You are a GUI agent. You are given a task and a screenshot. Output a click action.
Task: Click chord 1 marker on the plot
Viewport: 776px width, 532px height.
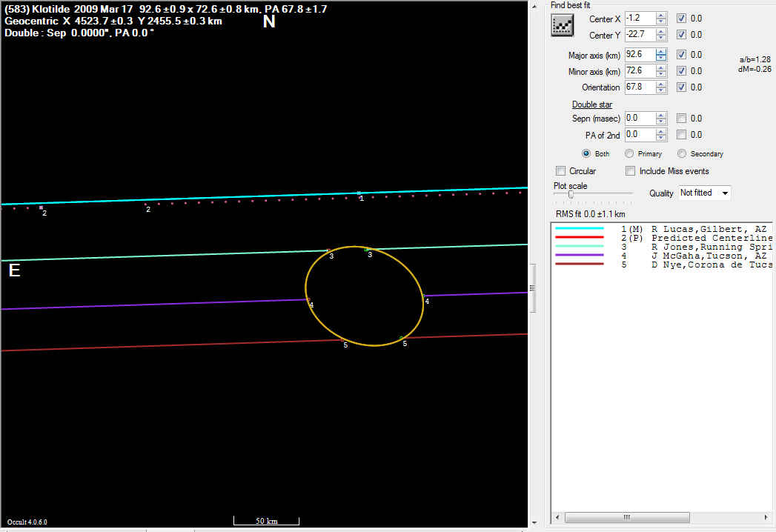pyautogui.click(x=359, y=193)
